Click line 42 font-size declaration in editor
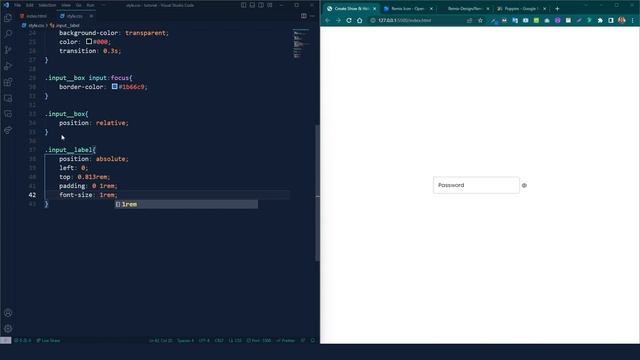The height and width of the screenshot is (360, 640). [88, 195]
